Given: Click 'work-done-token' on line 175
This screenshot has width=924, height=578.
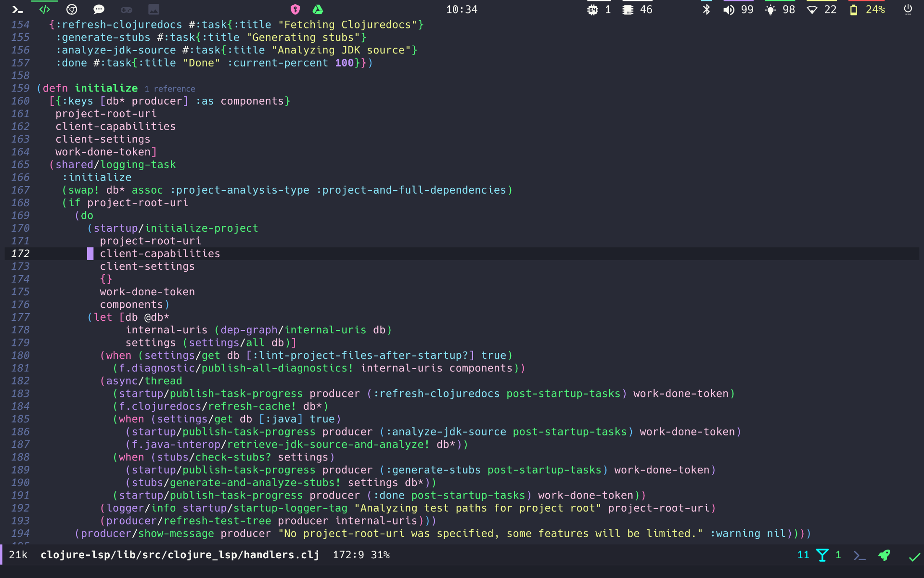Looking at the screenshot, I should tap(147, 292).
